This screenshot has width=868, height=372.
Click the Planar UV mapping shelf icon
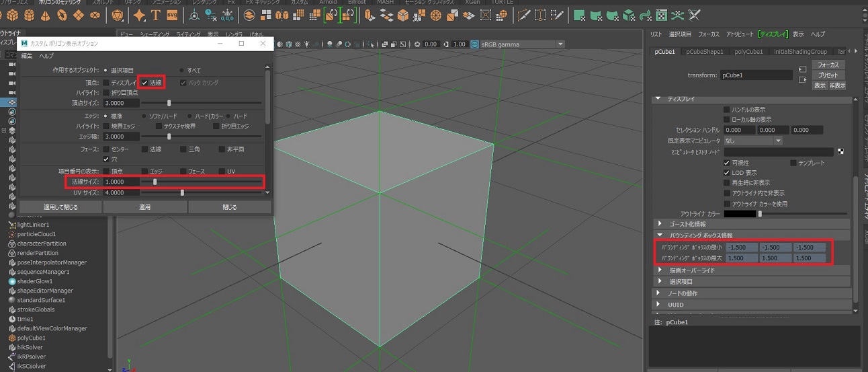(x=580, y=15)
